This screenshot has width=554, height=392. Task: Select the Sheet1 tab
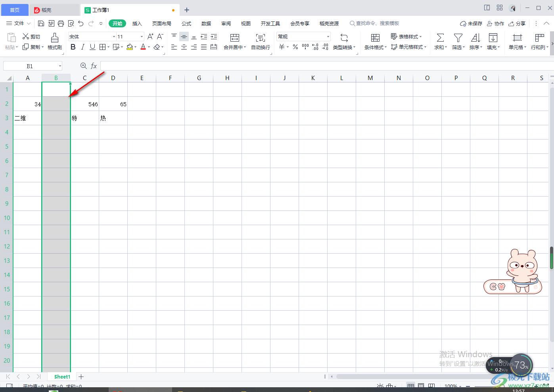pyautogui.click(x=62, y=377)
